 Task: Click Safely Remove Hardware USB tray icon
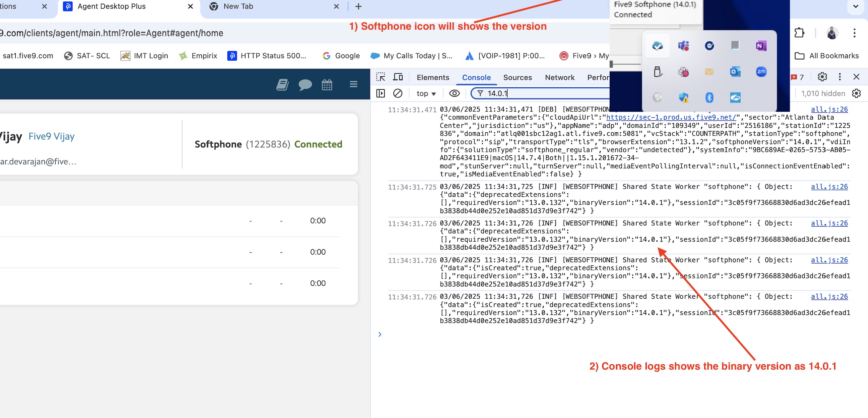coord(658,72)
